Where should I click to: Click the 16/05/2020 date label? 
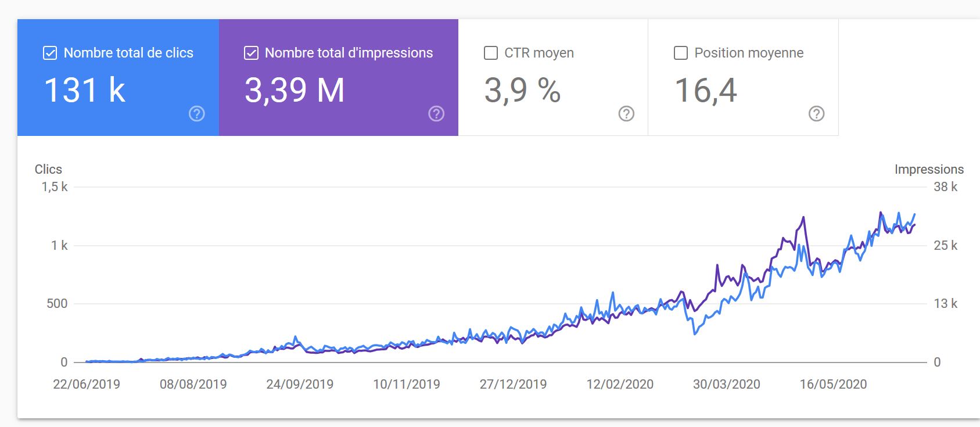(x=833, y=384)
